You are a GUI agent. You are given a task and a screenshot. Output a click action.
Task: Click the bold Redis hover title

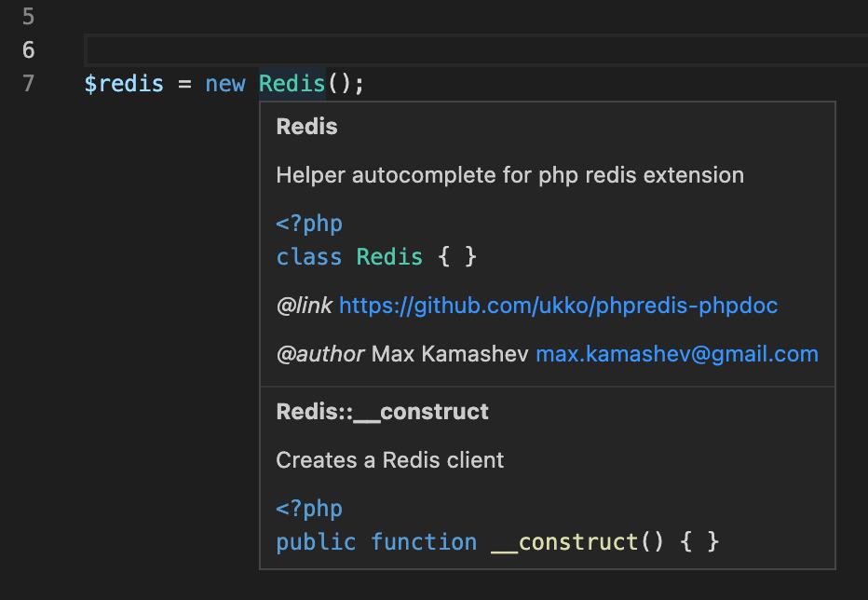click(x=306, y=127)
